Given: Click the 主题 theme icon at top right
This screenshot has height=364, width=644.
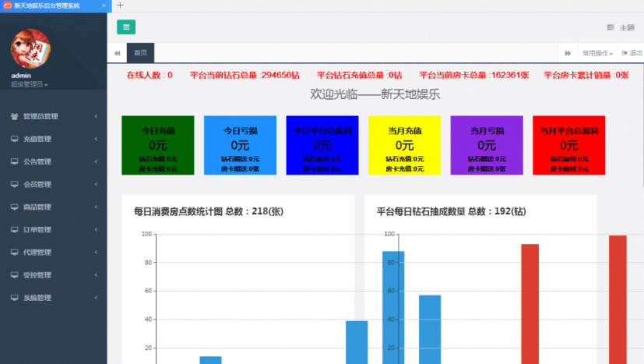Looking at the screenshot, I should [x=611, y=27].
